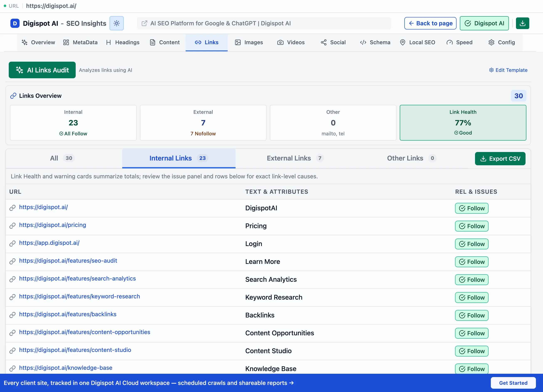543x392 pixels.
Task: Open the MetaData tab
Action: click(x=80, y=42)
